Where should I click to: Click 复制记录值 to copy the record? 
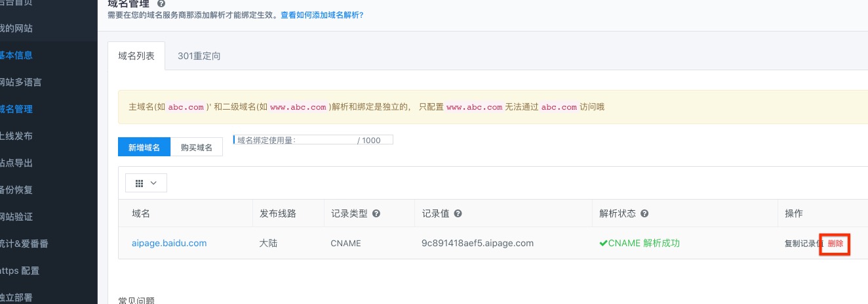click(803, 244)
